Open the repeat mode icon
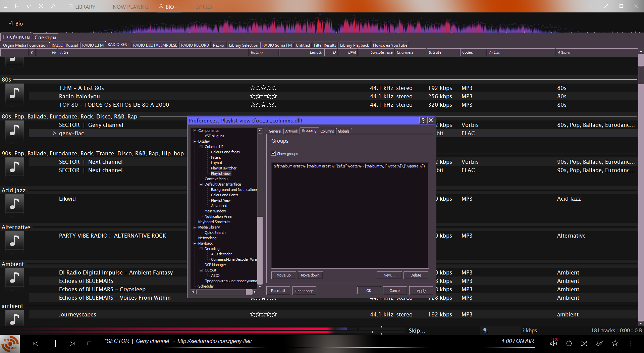This screenshot has height=353, width=644. [569, 343]
